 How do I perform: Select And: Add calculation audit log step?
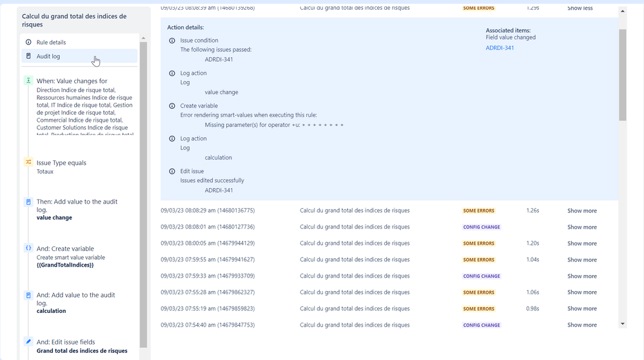[81, 303]
